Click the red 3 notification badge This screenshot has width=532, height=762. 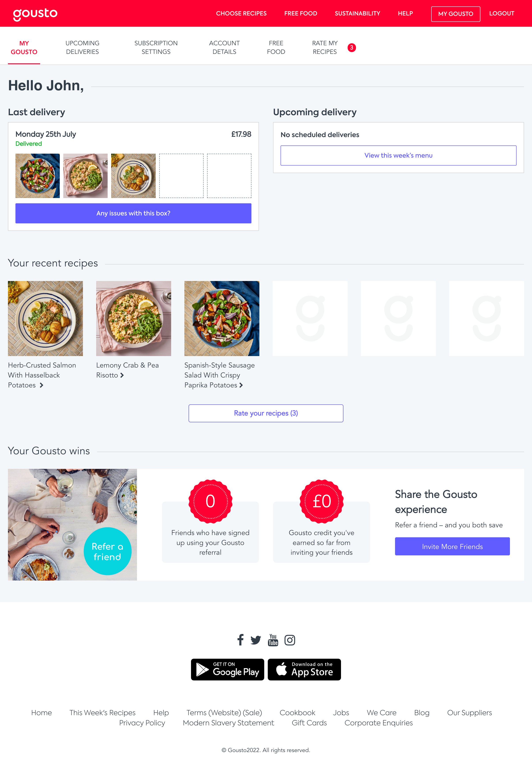[352, 47]
